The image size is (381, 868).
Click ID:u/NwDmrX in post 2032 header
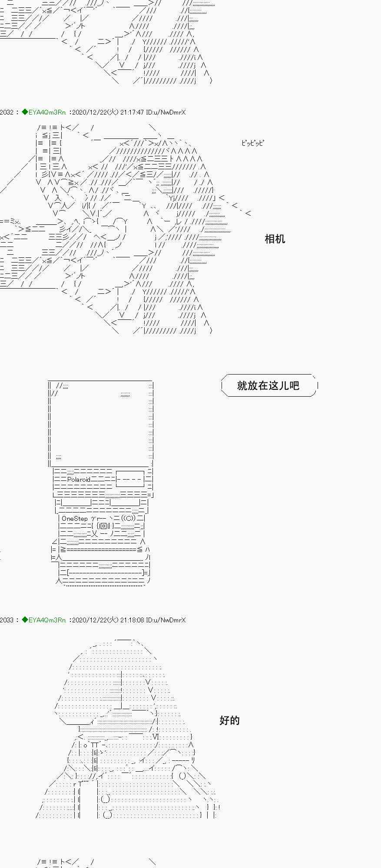166,112
